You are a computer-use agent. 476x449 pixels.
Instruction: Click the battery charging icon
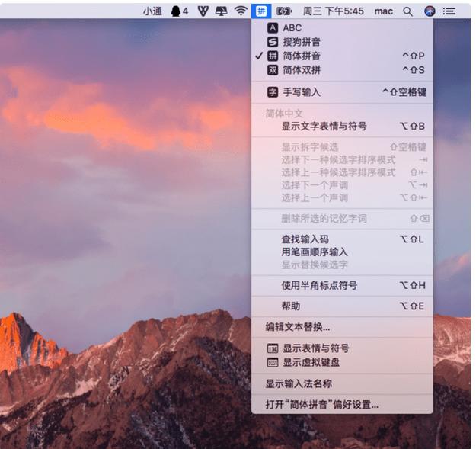coord(284,11)
